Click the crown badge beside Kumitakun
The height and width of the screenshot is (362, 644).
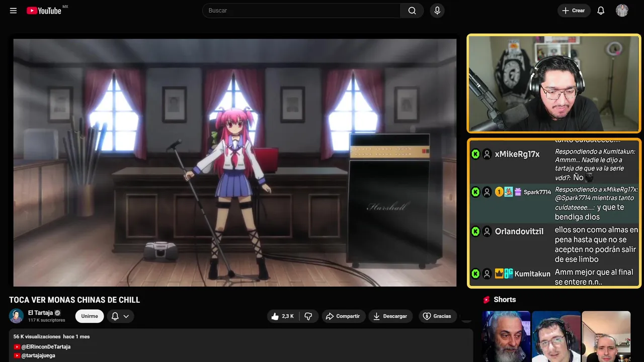(x=499, y=274)
